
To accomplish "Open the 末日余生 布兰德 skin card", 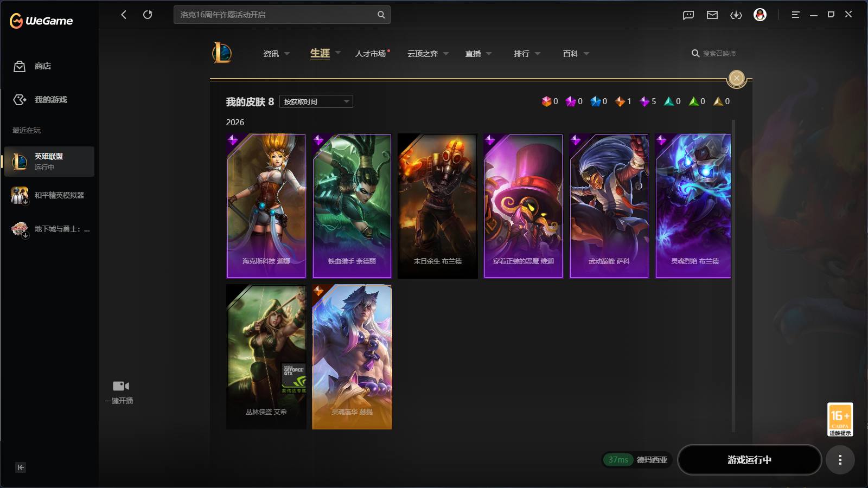I will 438,206.
